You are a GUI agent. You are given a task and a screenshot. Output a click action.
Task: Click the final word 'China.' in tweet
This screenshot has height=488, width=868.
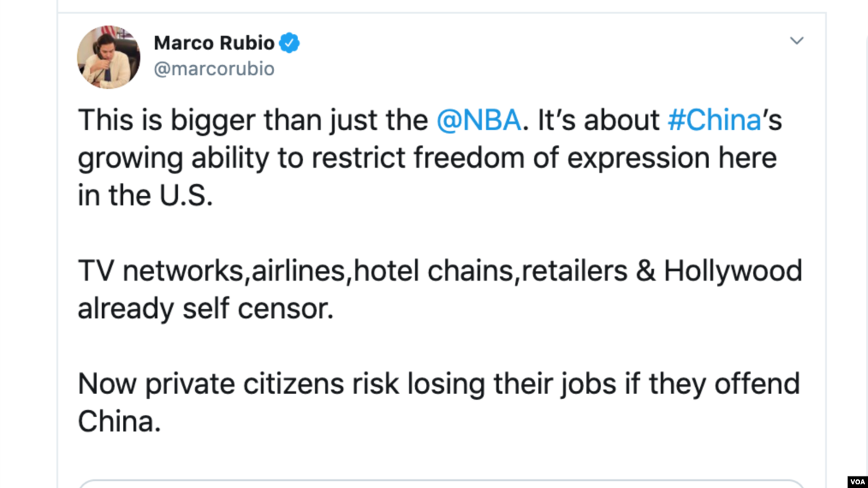click(x=119, y=421)
